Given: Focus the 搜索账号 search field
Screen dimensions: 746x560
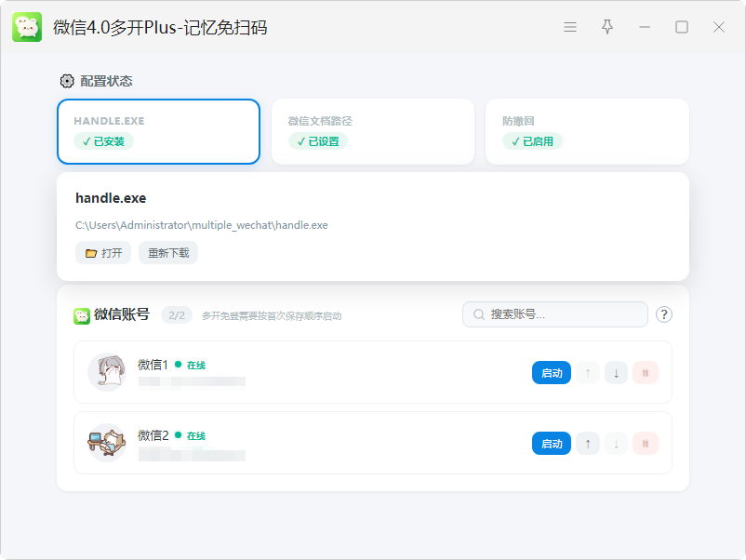Looking at the screenshot, I should click(x=555, y=314).
